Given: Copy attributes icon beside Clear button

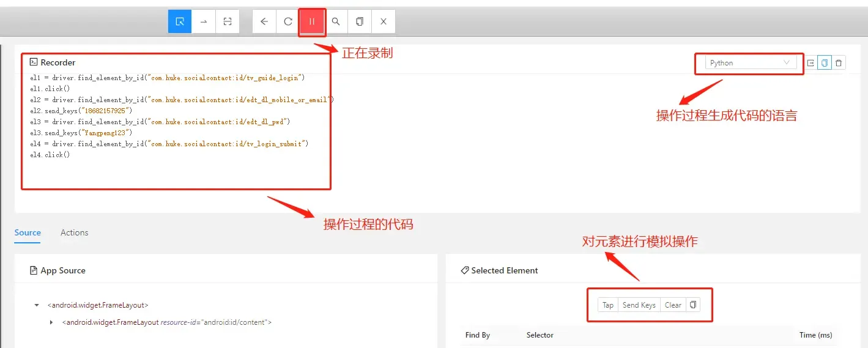Looking at the screenshot, I should [x=693, y=305].
